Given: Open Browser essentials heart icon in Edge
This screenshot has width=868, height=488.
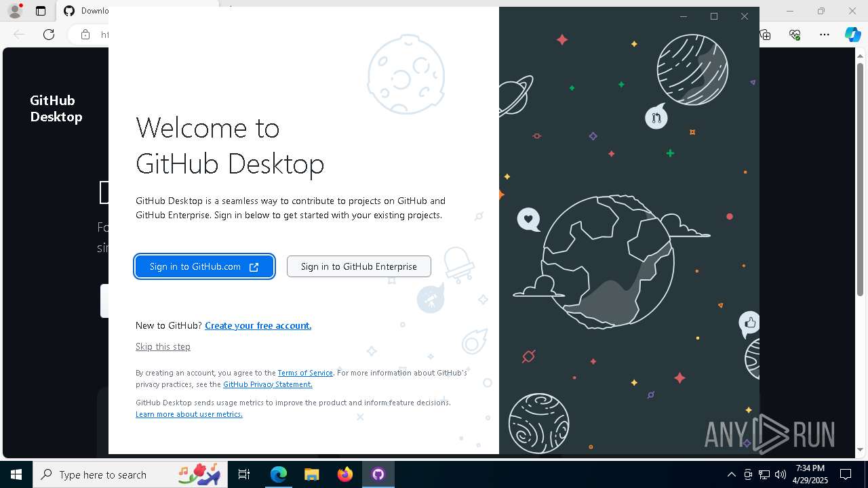Looking at the screenshot, I should click(x=795, y=35).
